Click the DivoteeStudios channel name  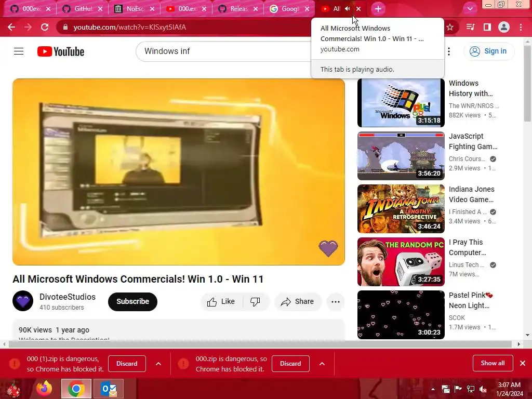(68, 297)
